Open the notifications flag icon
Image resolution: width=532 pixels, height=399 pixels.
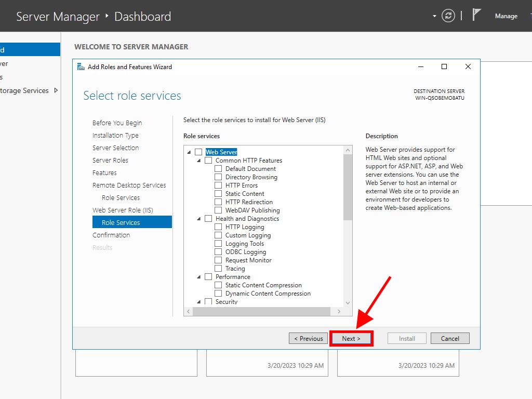pyautogui.click(x=476, y=15)
